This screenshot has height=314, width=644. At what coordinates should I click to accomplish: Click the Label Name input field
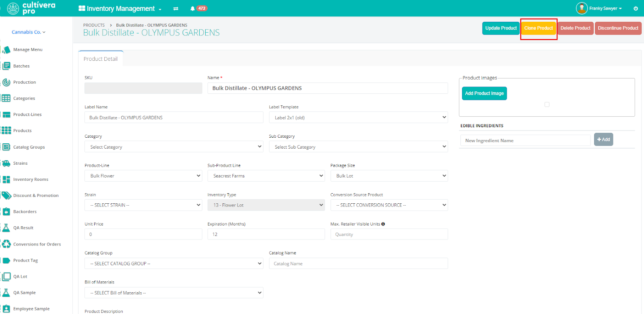coord(174,118)
